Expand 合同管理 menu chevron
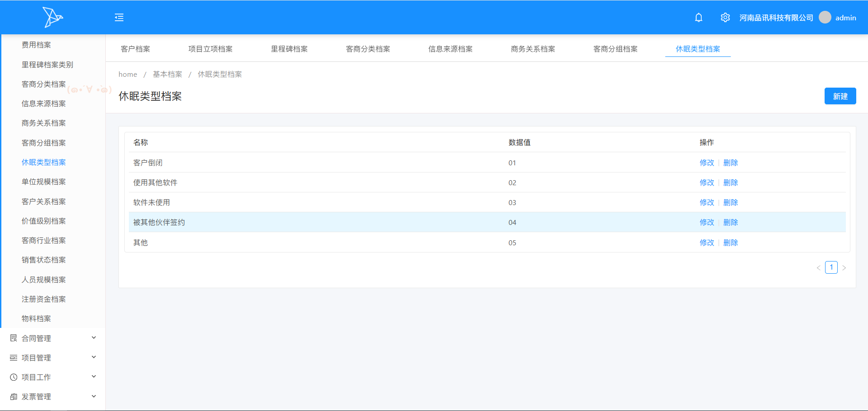868x411 pixels. click(94, 337)
